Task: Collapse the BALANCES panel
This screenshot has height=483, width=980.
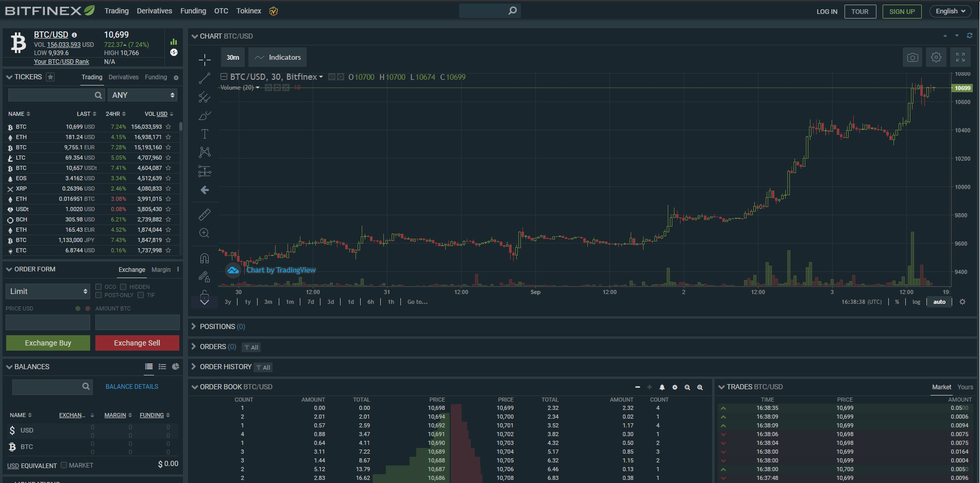Action: tap(9, 367)
